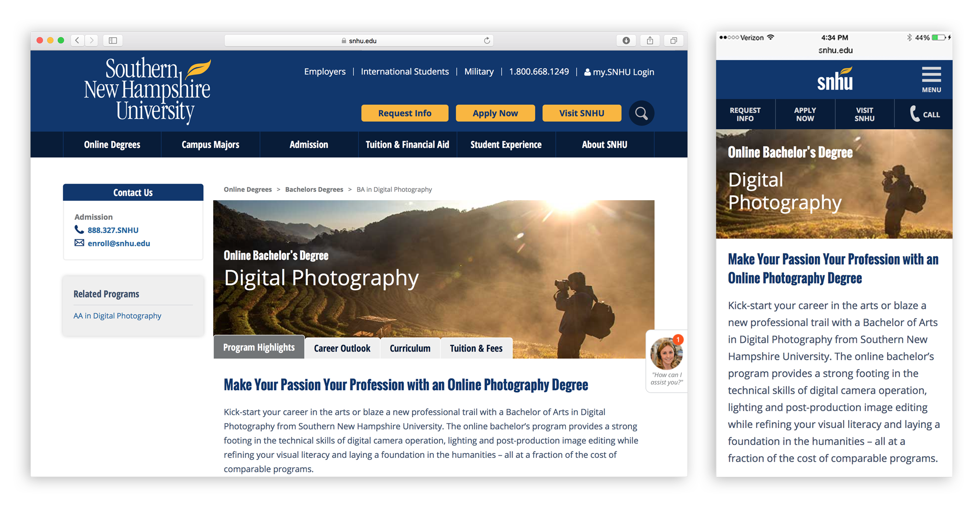The width and height of the screenshot is (980, 520).
Task: Click the Contact Us panel header
Action: 133,192
